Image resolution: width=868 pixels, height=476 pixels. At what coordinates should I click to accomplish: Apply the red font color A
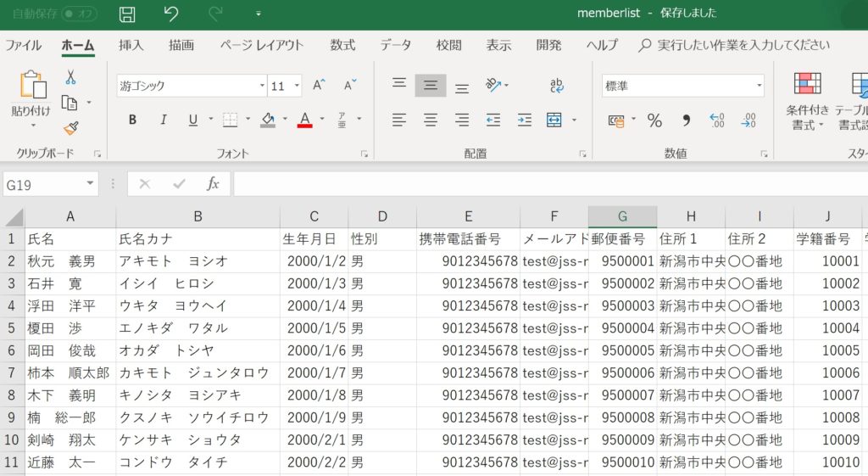pos(305,120)
